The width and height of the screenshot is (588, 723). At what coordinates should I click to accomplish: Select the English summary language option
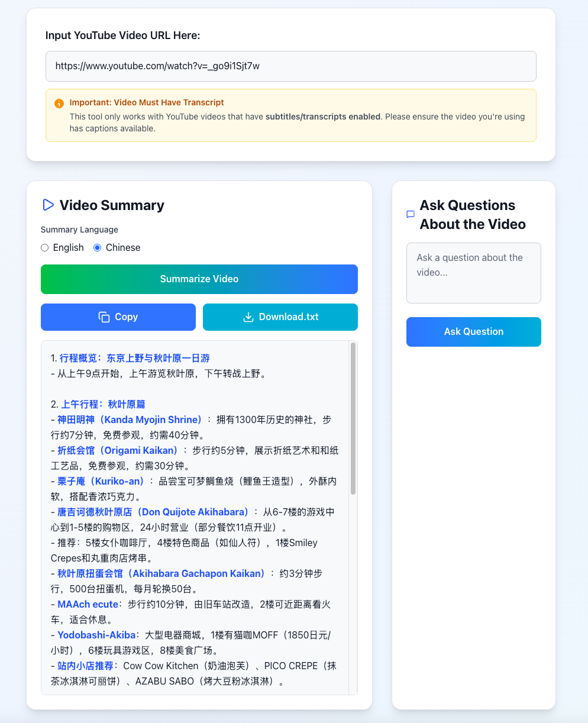click(x=44, y=248)
